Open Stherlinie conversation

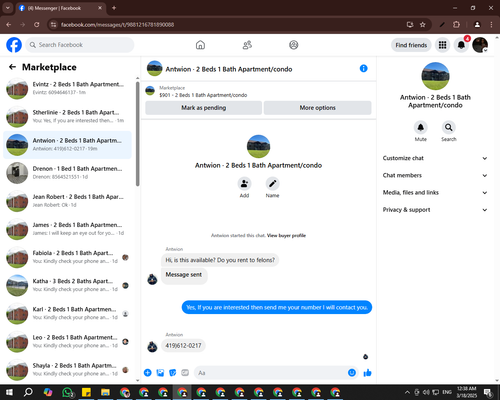[x=67, y=117]
